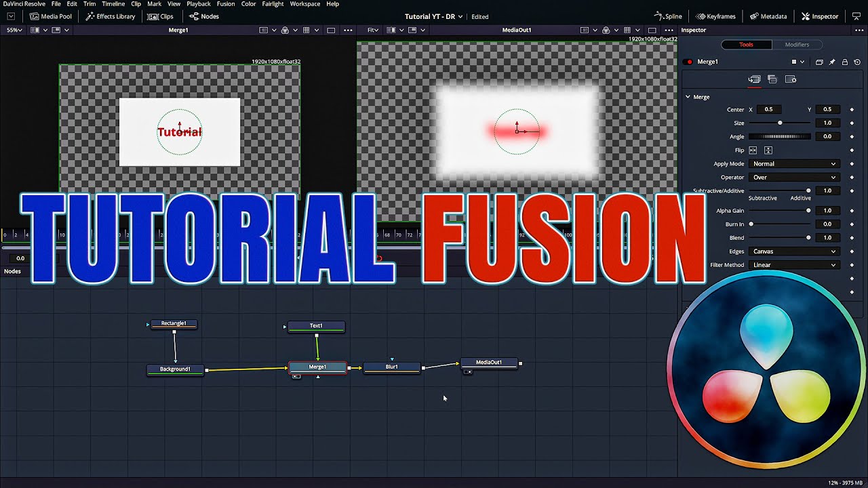This screenshot has height=488, width=868.
Task: Open the Media Pool panel
Action: 51,16
